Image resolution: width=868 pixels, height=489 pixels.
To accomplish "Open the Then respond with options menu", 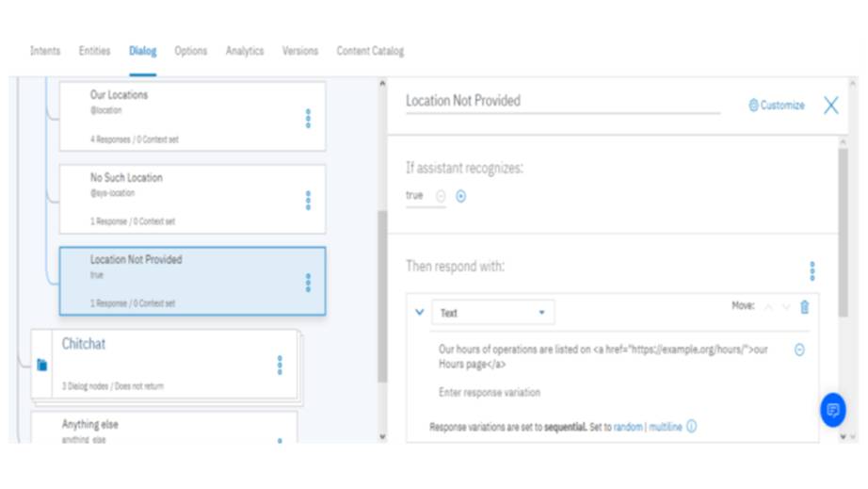I will pyautogui.click(x=812, y=271).
